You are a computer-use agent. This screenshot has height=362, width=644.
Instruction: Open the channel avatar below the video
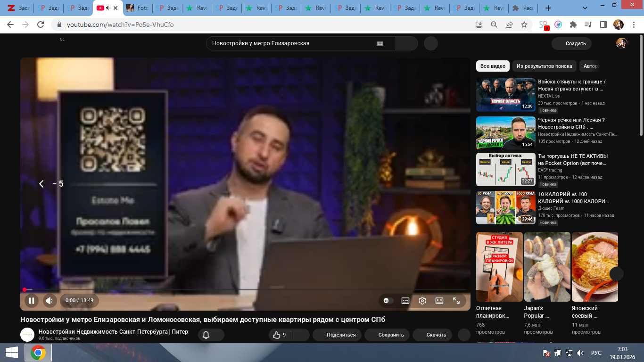[x=27, y=335]
